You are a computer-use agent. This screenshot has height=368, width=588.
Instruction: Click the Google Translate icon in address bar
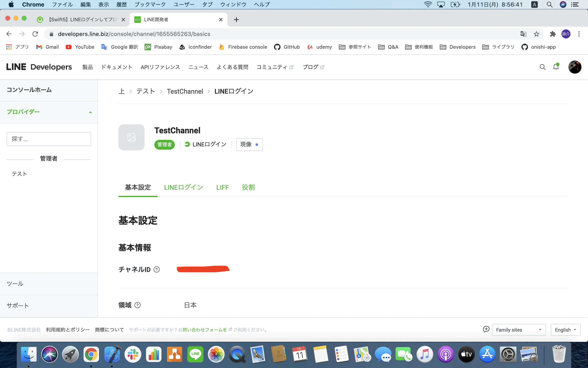pos(523,34)
